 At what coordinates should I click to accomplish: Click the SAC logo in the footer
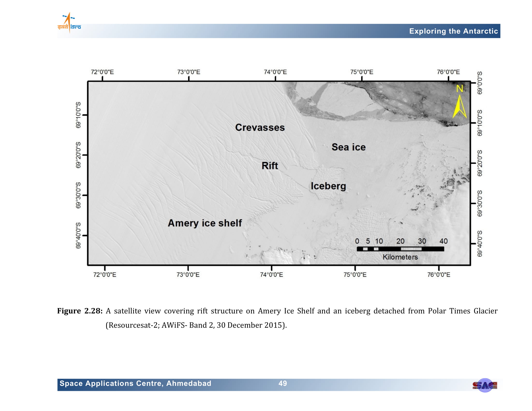[485, 385]
